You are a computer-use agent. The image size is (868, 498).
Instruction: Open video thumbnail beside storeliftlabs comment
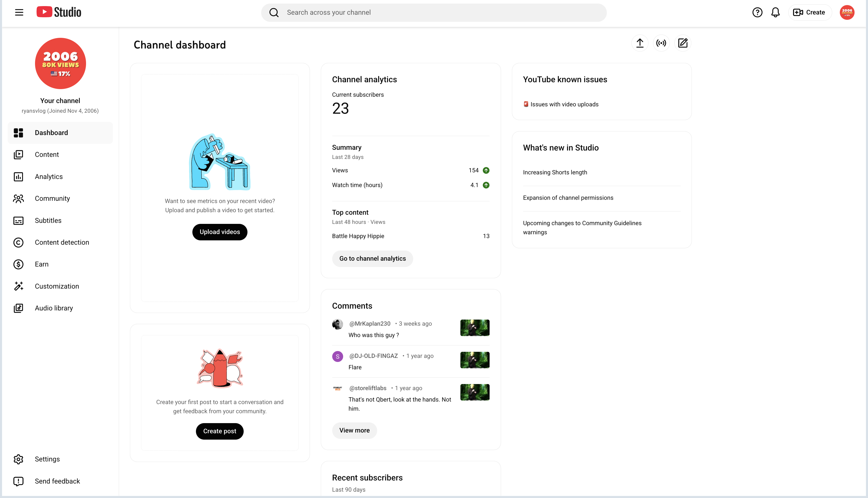[475, 392]
